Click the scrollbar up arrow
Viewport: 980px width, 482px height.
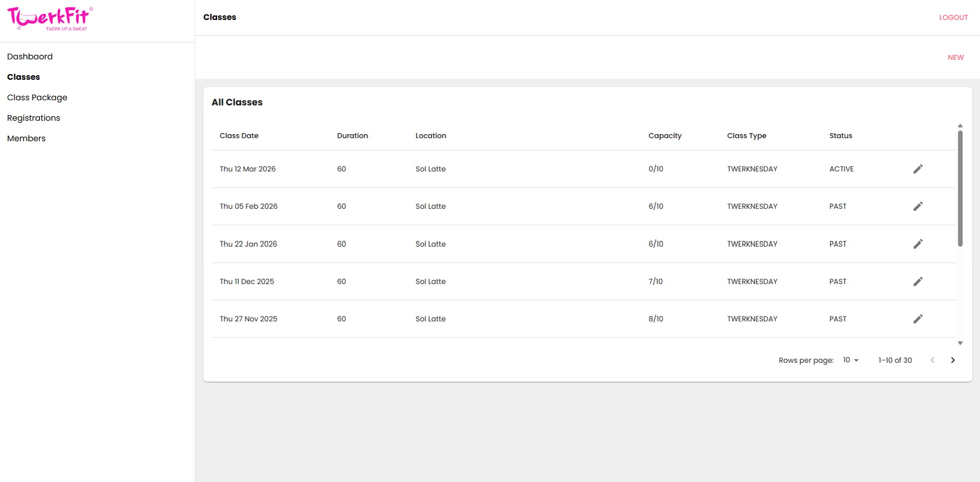(960, 126)
